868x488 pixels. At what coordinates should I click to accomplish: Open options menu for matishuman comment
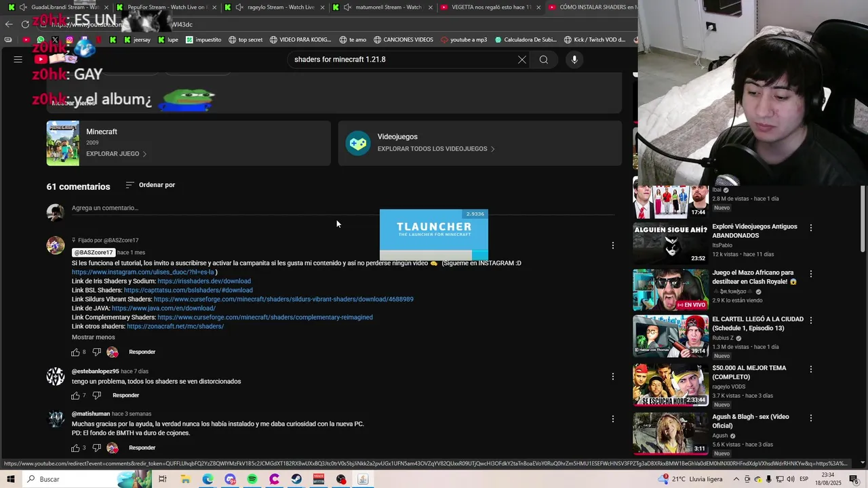(613, 419)
